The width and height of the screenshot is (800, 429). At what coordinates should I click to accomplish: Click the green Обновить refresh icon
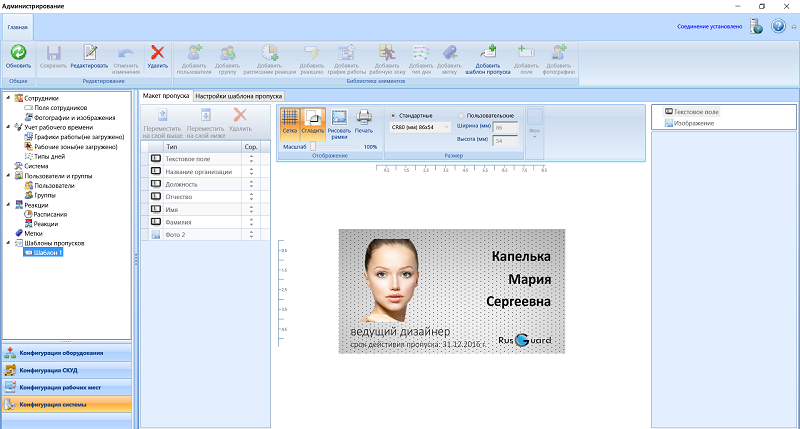coord(18,52)
